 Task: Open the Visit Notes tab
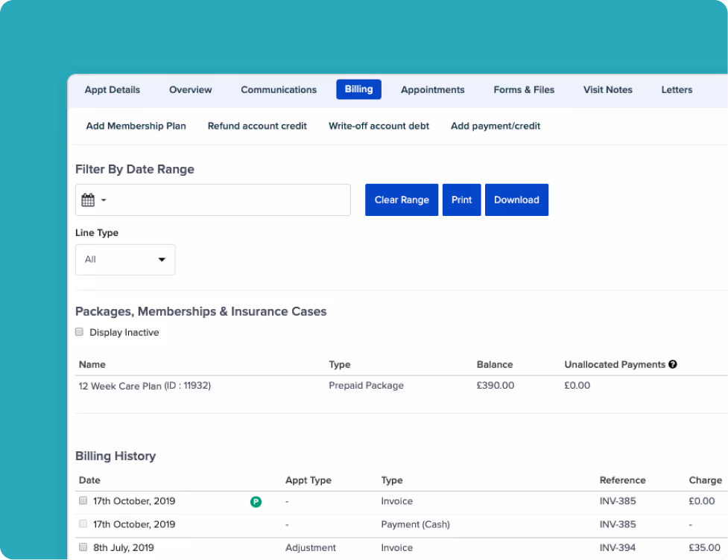pos(608,89)
